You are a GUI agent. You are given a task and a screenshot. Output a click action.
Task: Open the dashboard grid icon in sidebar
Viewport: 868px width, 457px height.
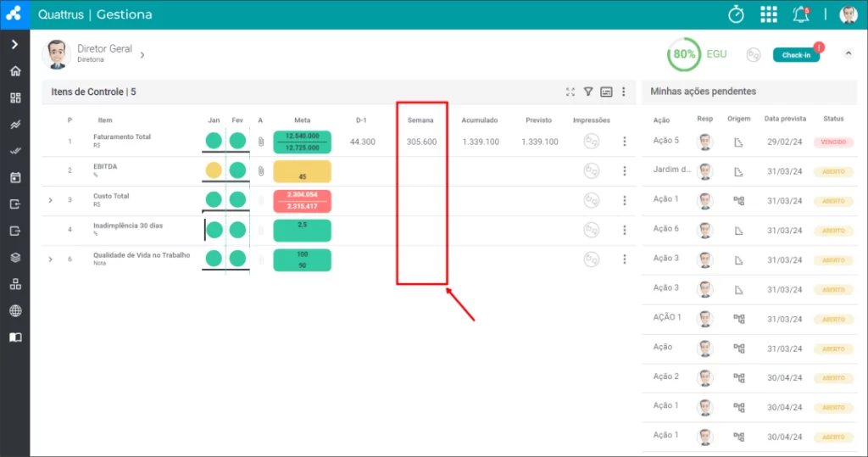click(15, 98)
